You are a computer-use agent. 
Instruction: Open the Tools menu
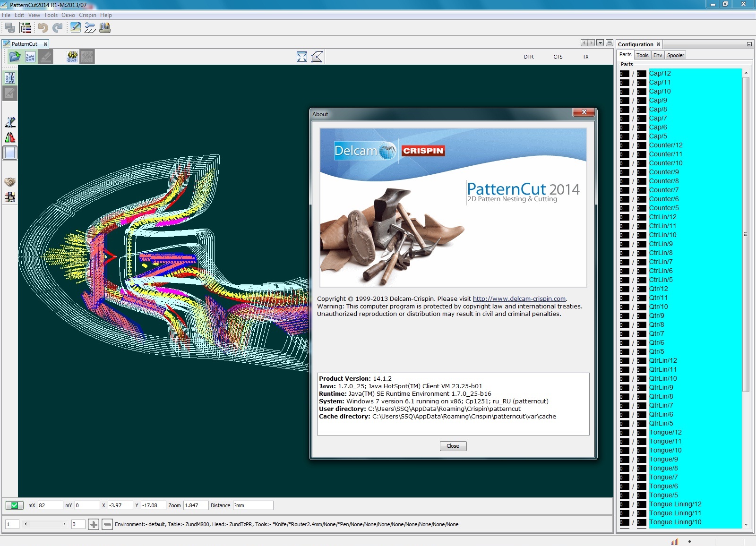[51, 15]
